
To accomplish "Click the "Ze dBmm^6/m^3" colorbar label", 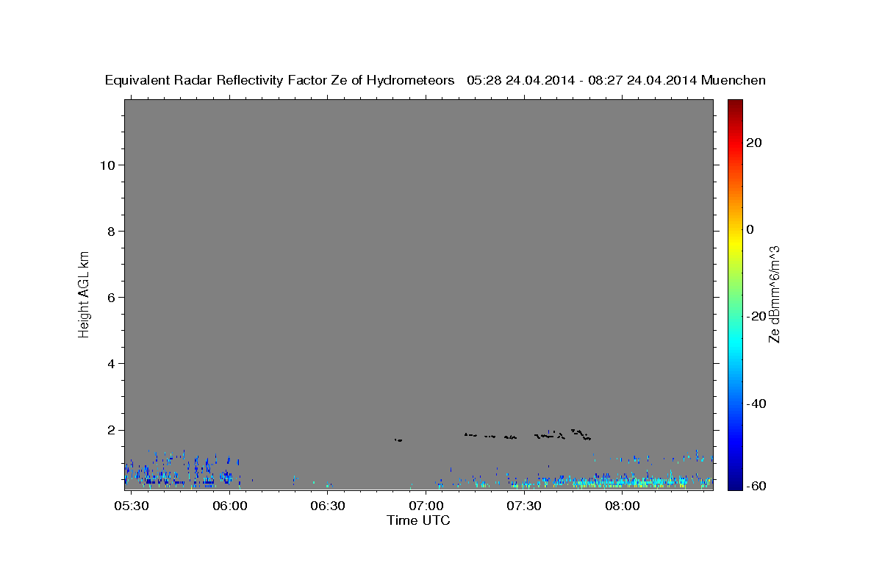I will 774,294.
